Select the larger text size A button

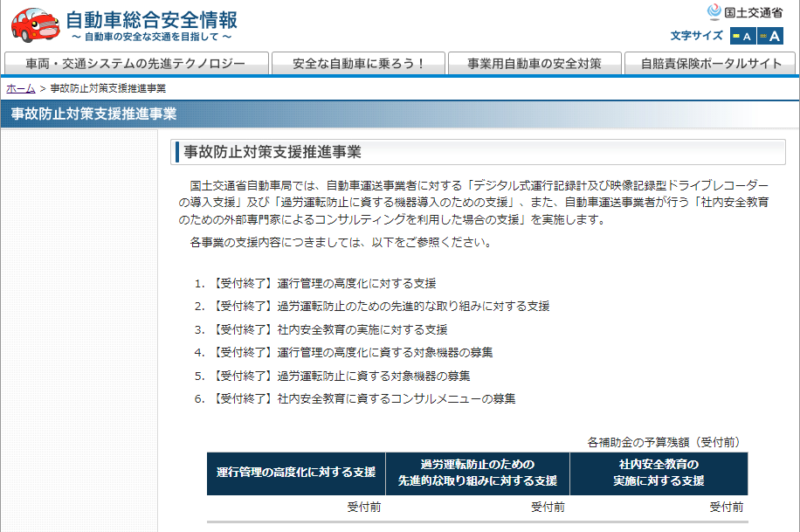pyautogui.click(x=770, y=36)
